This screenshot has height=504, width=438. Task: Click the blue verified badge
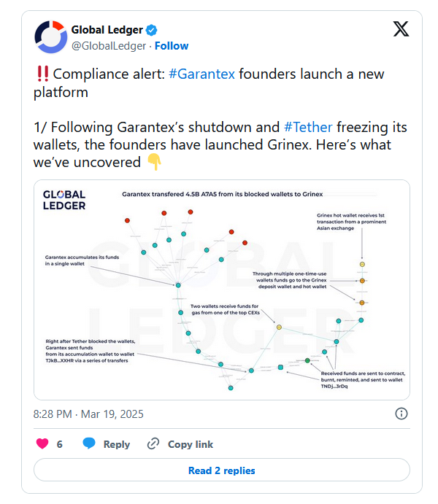point(151,30)
